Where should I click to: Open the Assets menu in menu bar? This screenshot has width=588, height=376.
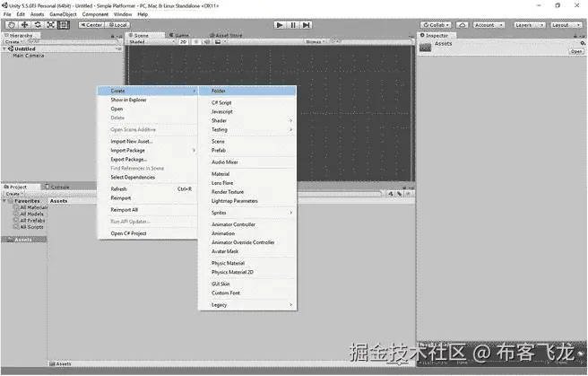(37, 14)
